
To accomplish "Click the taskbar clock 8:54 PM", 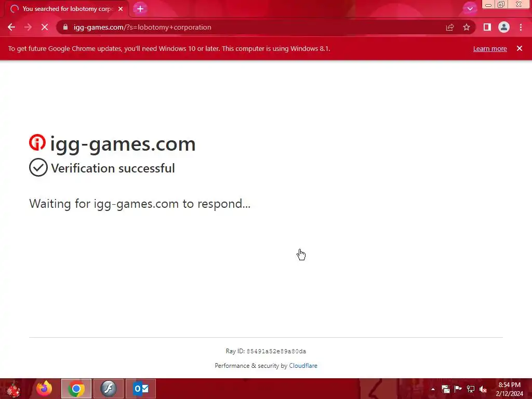I will tap(509, 385).
